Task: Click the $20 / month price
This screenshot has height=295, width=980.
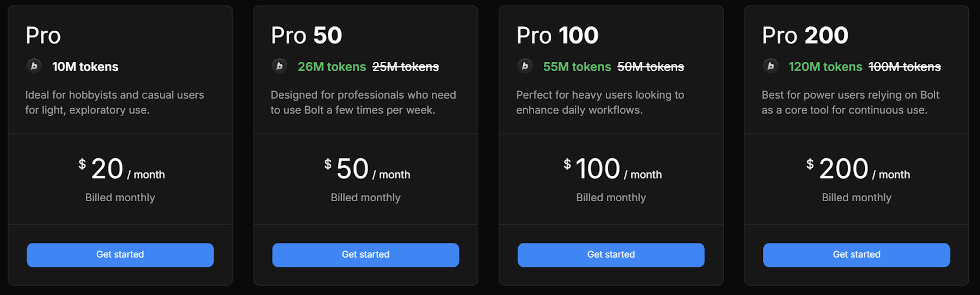Action: (x=121, y=169)
